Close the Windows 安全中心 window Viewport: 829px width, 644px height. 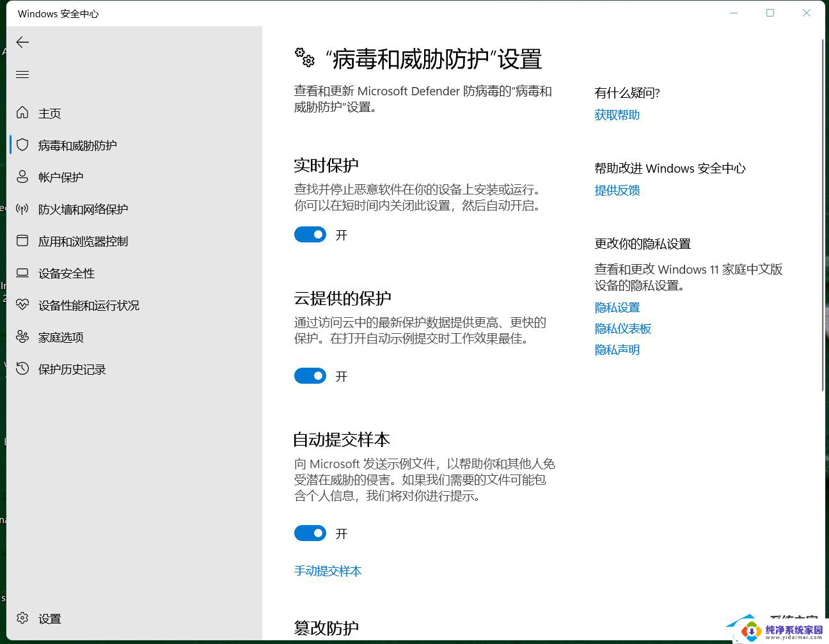point(807,13)
